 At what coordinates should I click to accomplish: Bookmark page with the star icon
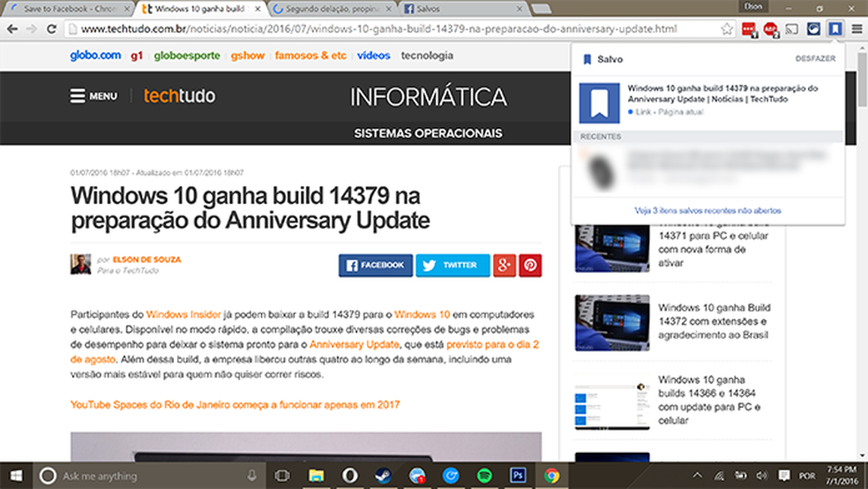(x=726, y=29)
